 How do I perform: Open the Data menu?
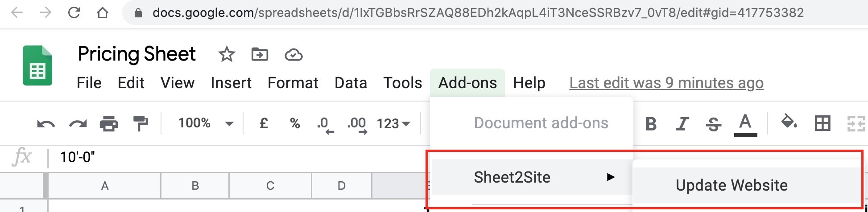point(351,83)
